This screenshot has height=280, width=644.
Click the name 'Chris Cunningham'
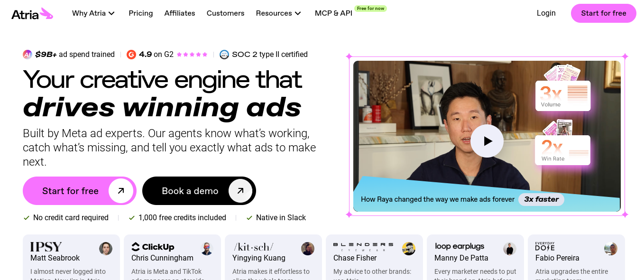[x=162, y=258]
